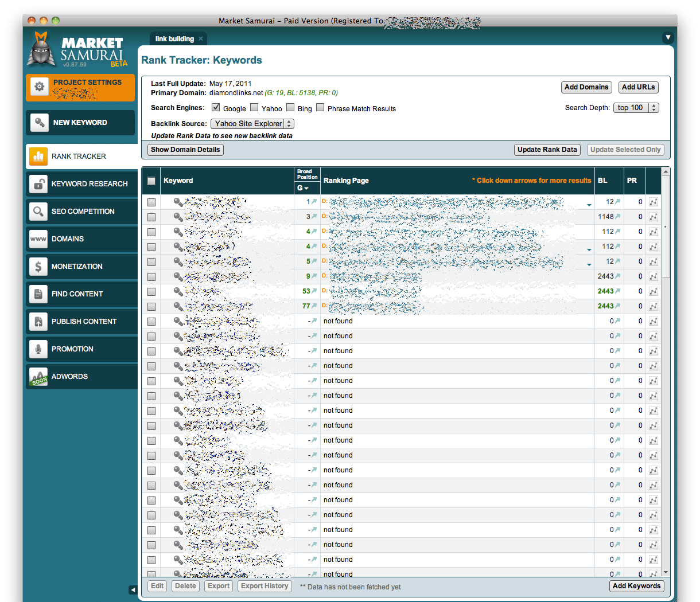Expand more results for the position 1 row

[x=589, y=205]
